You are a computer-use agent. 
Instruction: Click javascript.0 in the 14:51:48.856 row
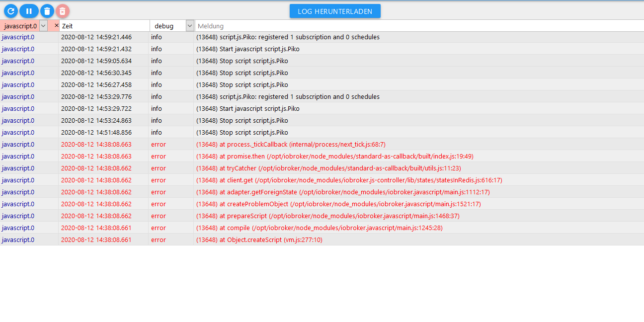tap(18, 132)
